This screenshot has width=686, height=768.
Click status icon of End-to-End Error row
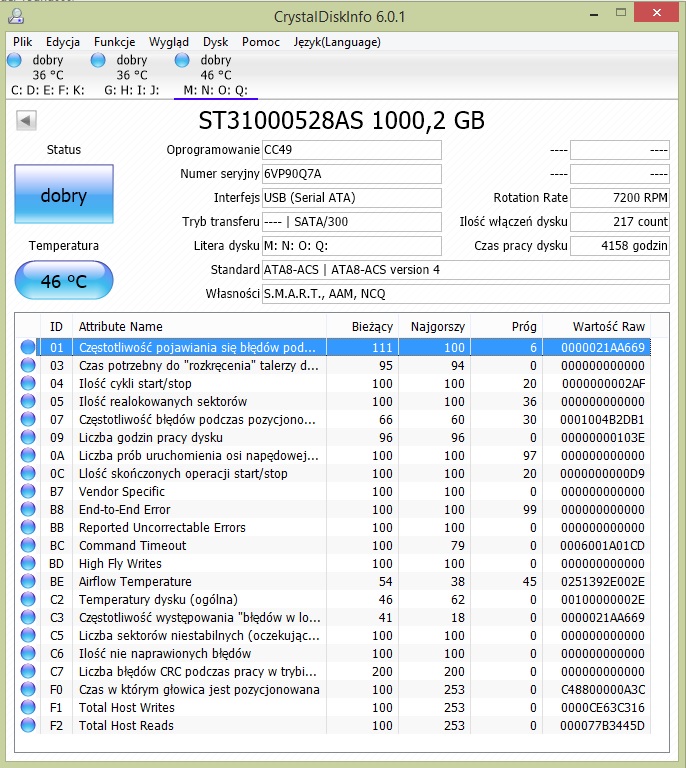click(28, 510)
